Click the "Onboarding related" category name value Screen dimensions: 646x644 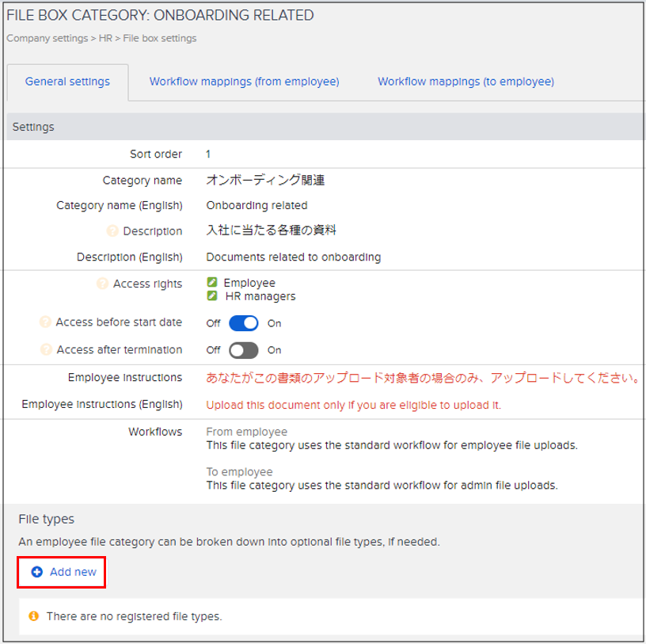click(256, 205)
